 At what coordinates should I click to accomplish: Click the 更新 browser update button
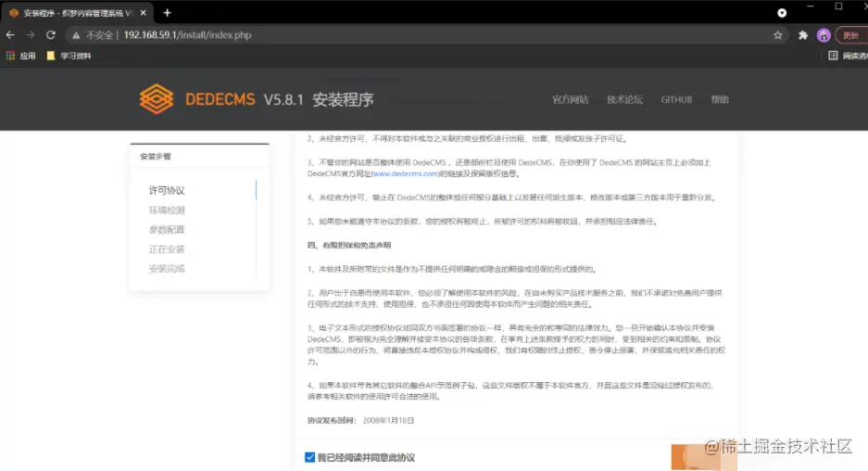click(x=850, y=35)
